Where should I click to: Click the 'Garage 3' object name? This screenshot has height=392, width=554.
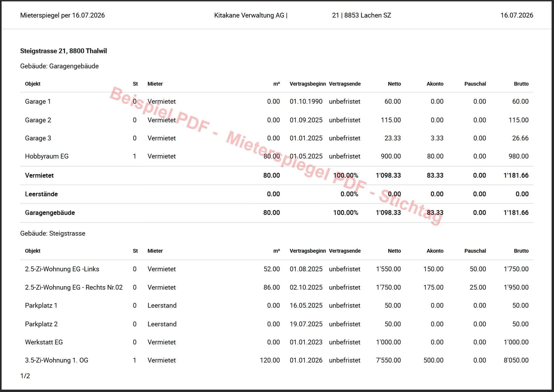pyautogui.click(x=38, y=138)
